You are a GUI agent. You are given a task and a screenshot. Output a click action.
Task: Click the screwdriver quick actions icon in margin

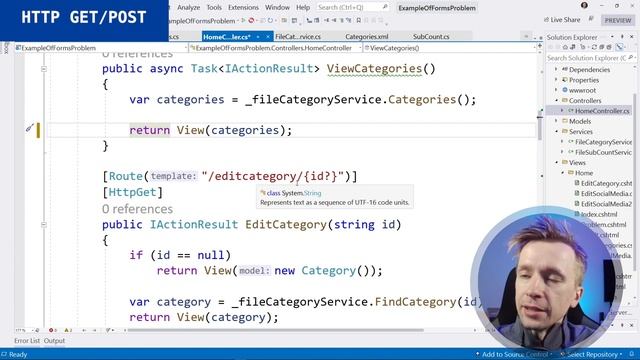coord(29,128)
